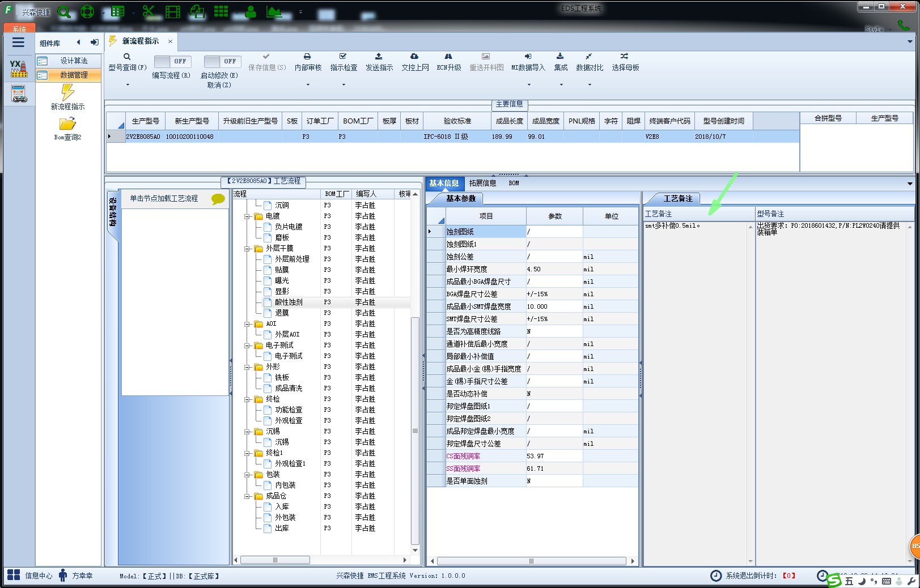Click the 文控上网 cloud upload icon
The image size is (920, 588).
tap(414, 56)
